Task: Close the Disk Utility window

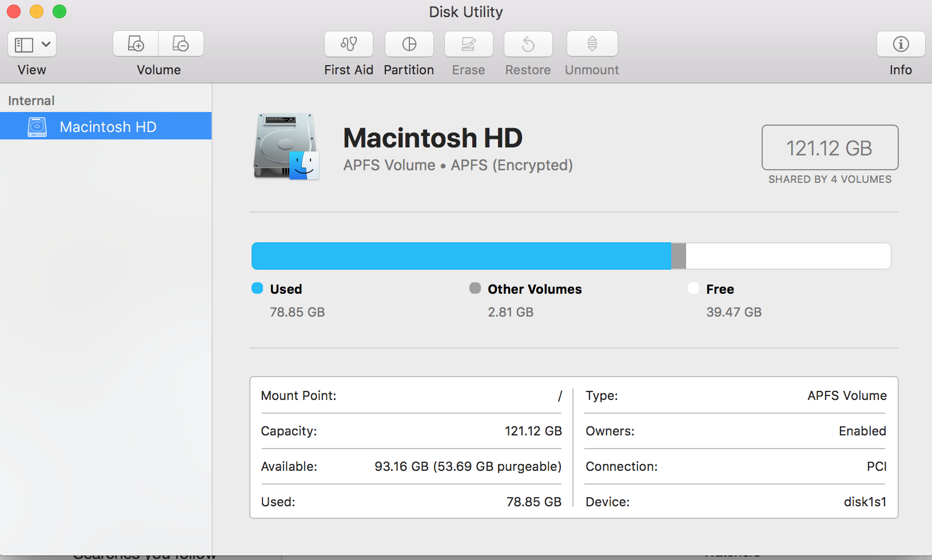Action: coord(14,11)
